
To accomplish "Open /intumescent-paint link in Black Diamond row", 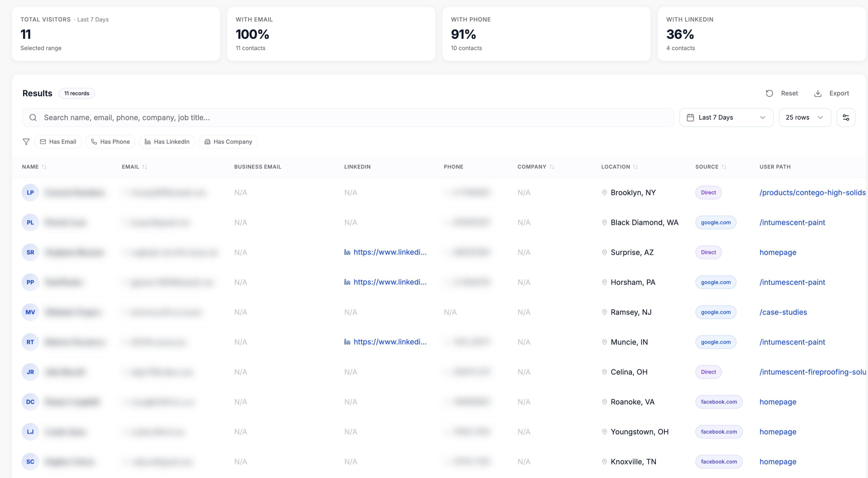I will coord(792,222).
